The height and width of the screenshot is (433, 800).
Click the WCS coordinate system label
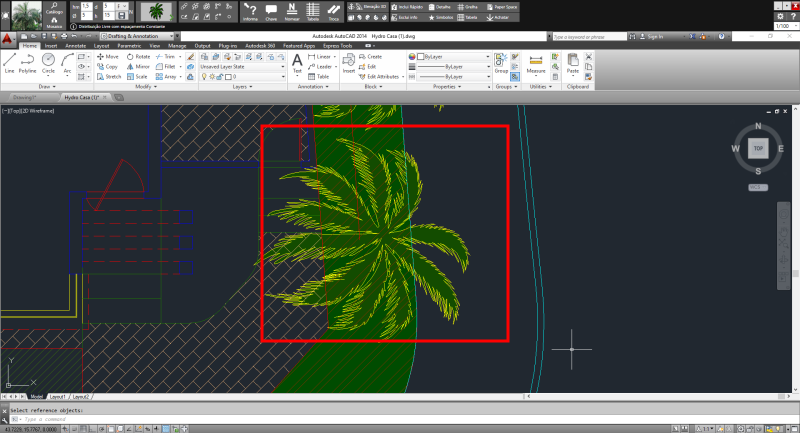(x=758, y=187)
